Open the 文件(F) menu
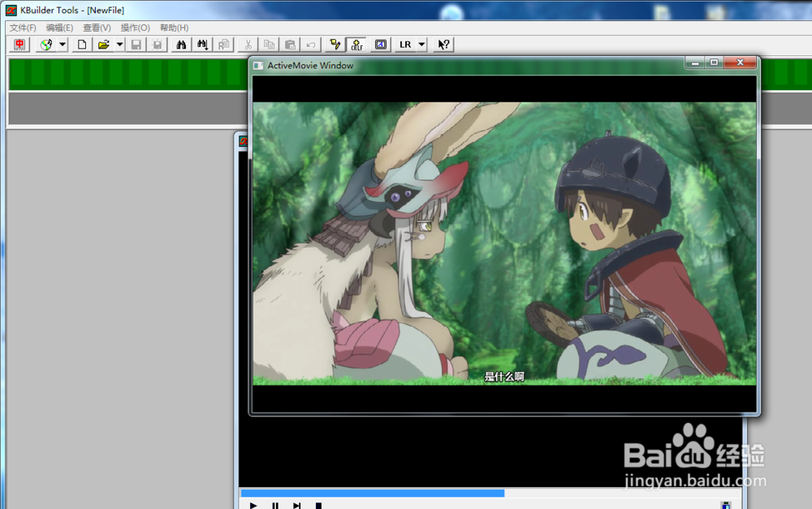 click(23, 28)
